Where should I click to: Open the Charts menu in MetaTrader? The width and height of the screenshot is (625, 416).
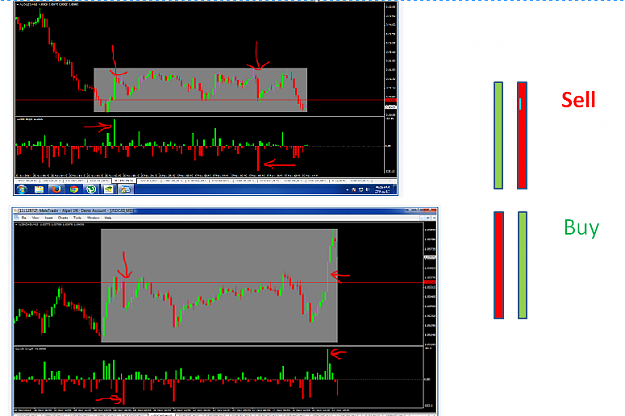[63, 218]
